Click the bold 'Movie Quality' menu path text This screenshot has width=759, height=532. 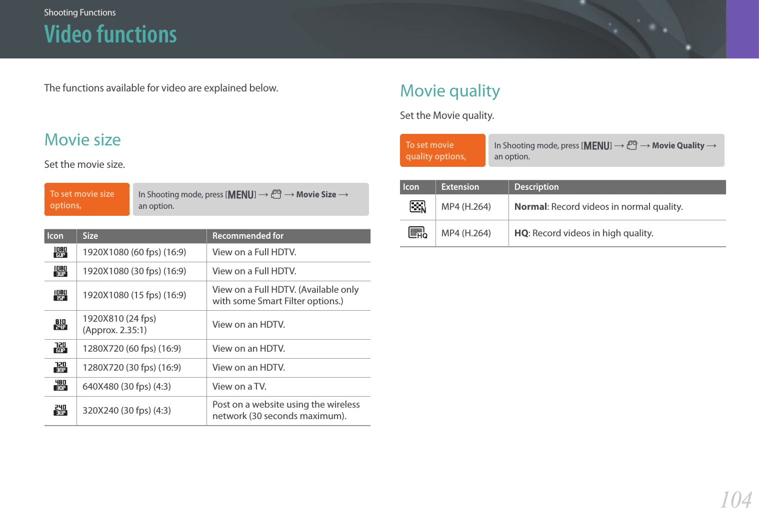[x=678, y=145]
